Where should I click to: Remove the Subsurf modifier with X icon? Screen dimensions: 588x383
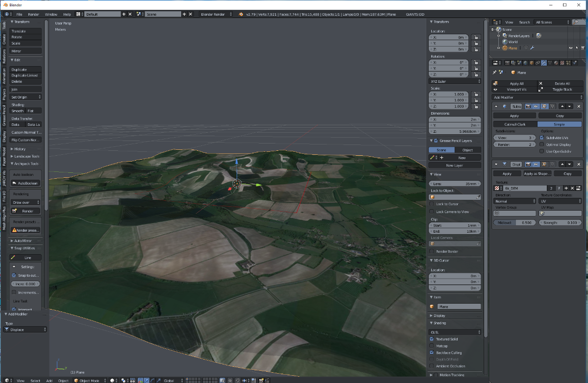[579, 106]
